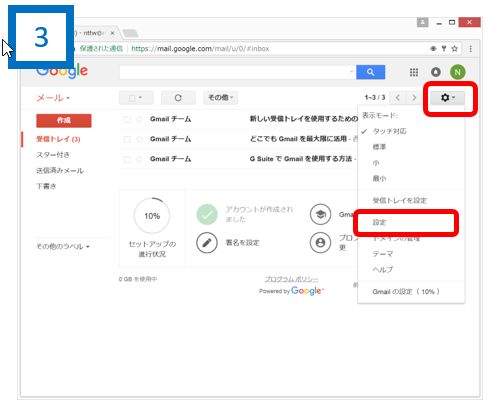Screen dimensions: 489x410
Task: Click the Chrome user profile button in title bar
Action: [x=422, y=22]
